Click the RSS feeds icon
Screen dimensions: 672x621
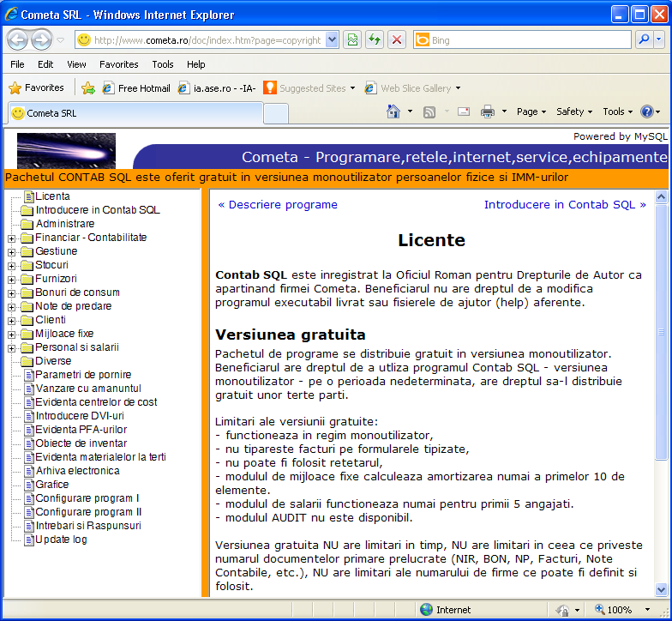pos(429,112)
